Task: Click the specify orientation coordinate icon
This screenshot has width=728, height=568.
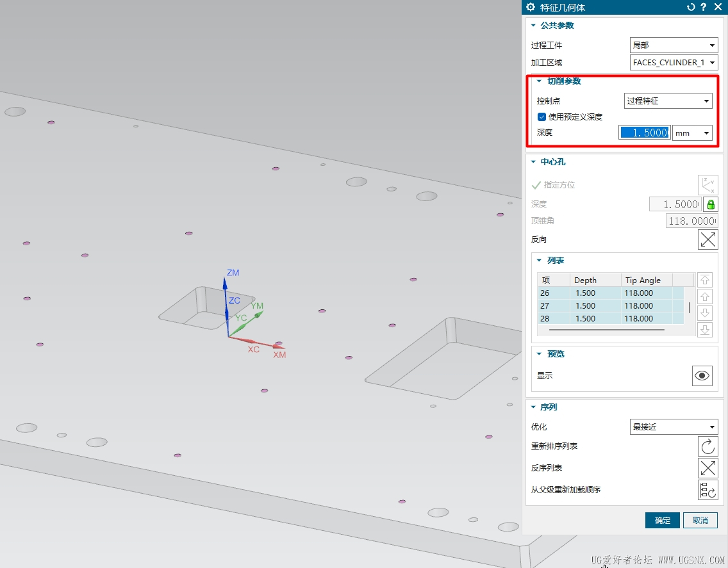Action: click(708, 184)
